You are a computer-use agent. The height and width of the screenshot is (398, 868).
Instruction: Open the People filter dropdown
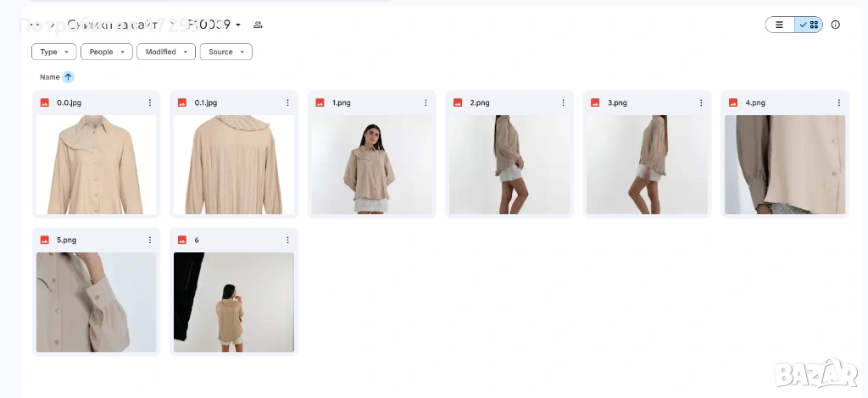[x=106, y=52]
